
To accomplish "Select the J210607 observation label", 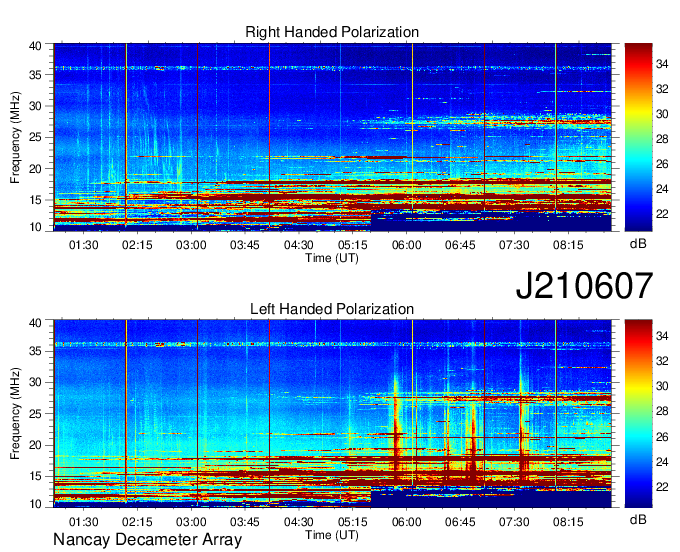I will click(584, 286).
